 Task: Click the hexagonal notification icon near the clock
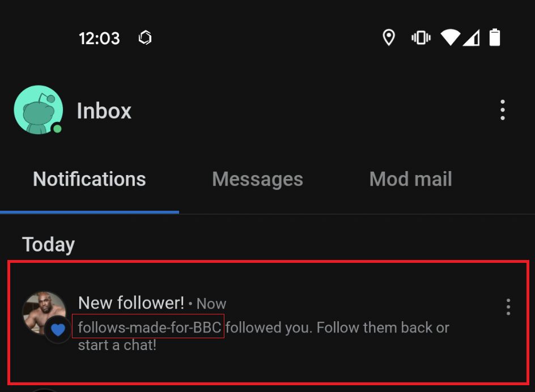click(x=145, y=38)
